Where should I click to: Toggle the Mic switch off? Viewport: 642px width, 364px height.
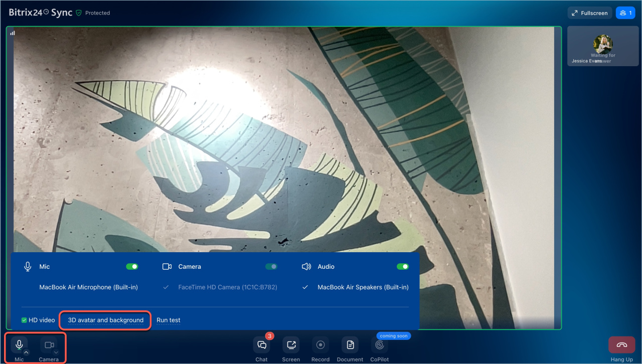(132, 267)
